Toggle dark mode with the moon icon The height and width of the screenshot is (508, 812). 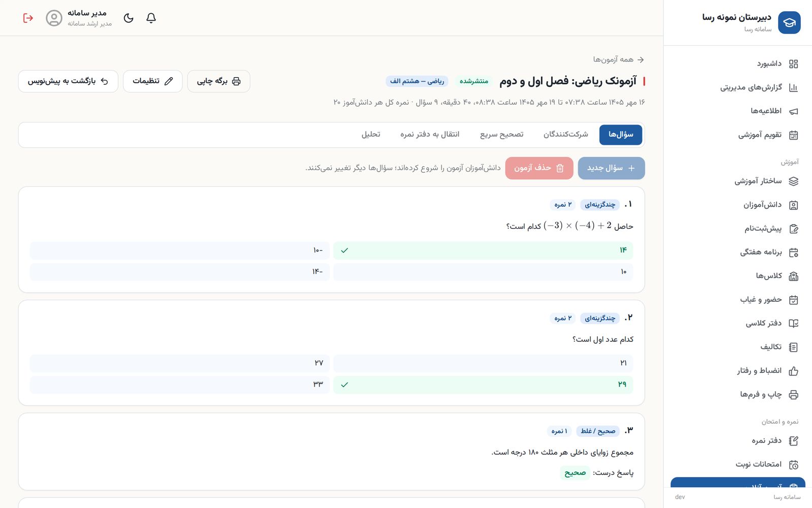pyautogui.click(x=128, y=18)
